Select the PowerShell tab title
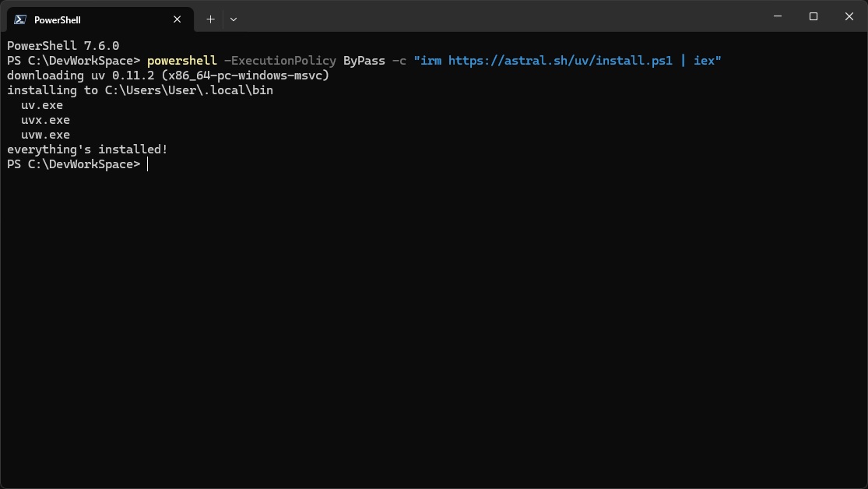868x489 pixels. (58, 19)
